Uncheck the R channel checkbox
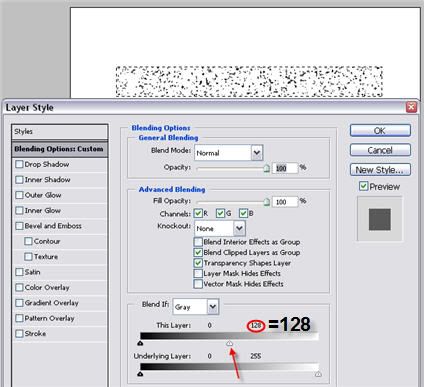Image resolution: width=424 pixels, height=387 pixels. click(198, 213)
